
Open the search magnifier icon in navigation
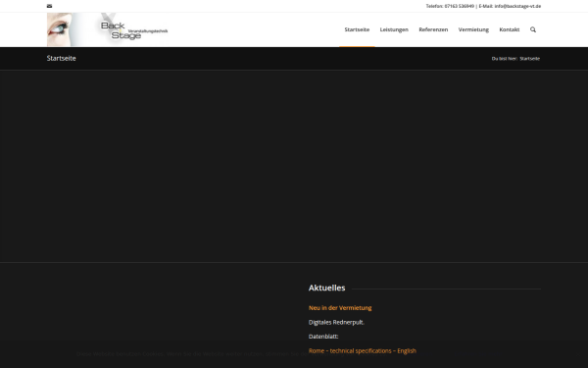pyautogui.click(x=533, y=29)
